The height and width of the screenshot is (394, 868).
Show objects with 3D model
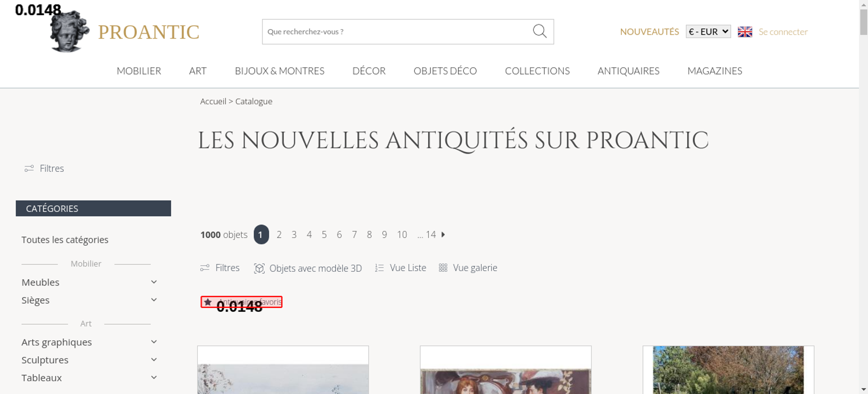pyautogui.click(x=308, y=268)
